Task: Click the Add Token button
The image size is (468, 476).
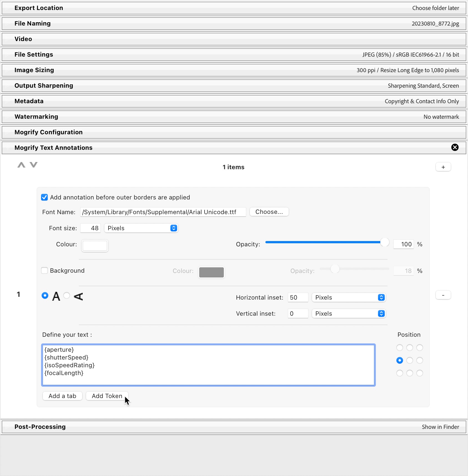Action: coord(107,396)
